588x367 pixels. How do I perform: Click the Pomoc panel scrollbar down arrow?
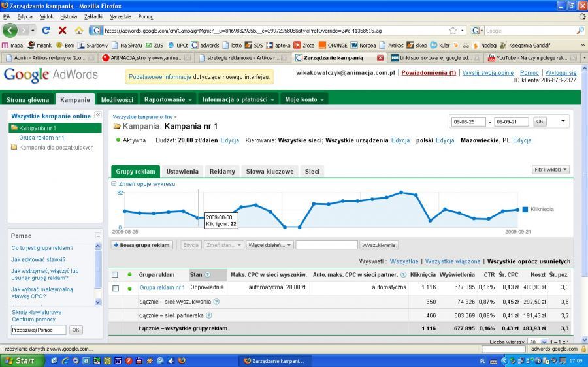click(x=98, y=302)
